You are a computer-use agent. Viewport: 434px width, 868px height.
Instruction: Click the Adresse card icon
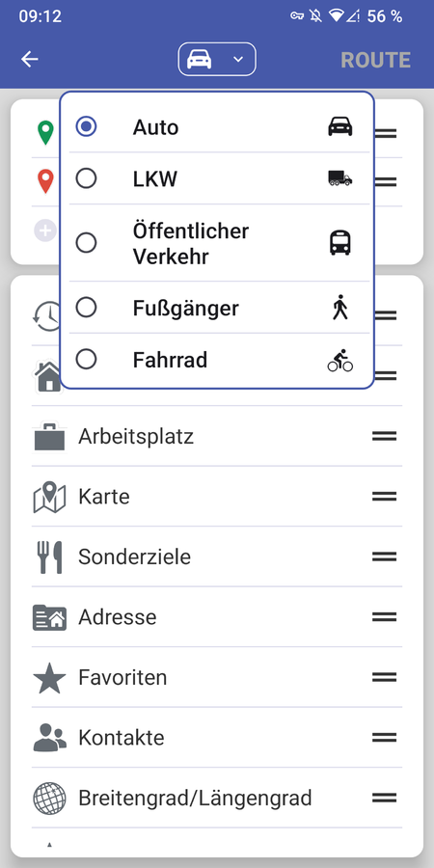[49, 617]
